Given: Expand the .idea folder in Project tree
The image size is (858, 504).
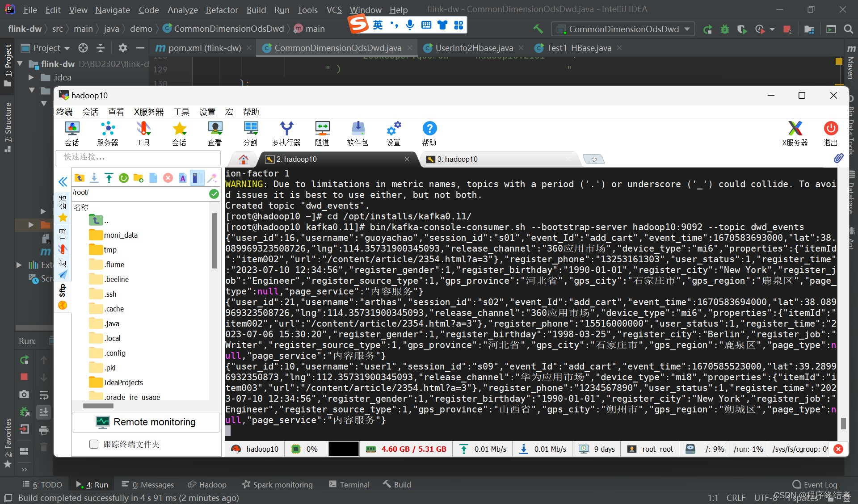Looking at the screenshot, I should pyautogui.click(x=31, y=77).
